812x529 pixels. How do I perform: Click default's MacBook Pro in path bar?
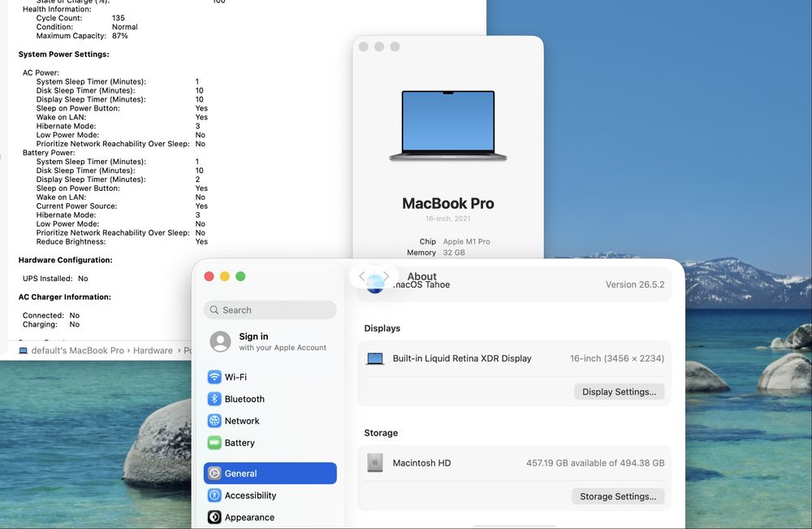[x=78, y=351]
